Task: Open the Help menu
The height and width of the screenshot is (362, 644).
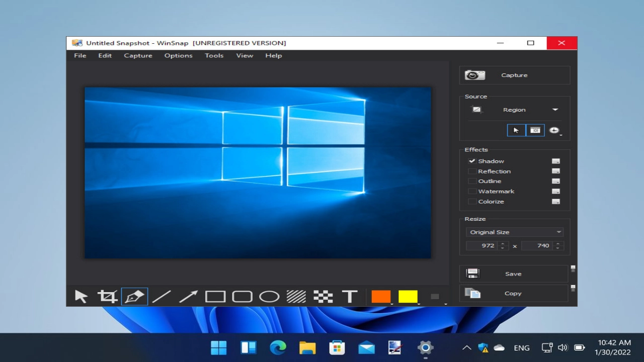Action: (273, 55)
